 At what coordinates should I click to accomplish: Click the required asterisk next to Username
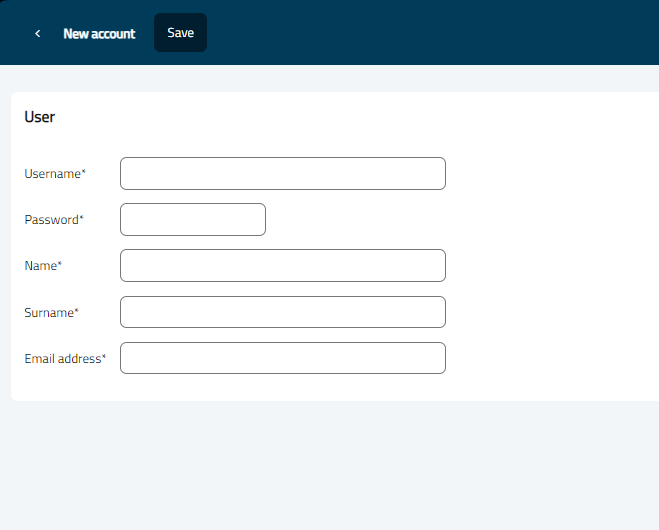[x=84, y=172]
